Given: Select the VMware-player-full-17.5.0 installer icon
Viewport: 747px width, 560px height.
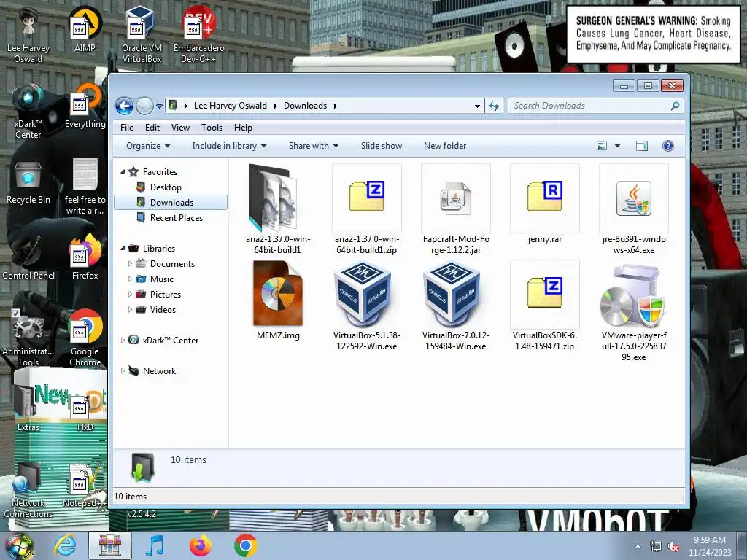Looking at the screenshot, I should click(x=632, y=295).
